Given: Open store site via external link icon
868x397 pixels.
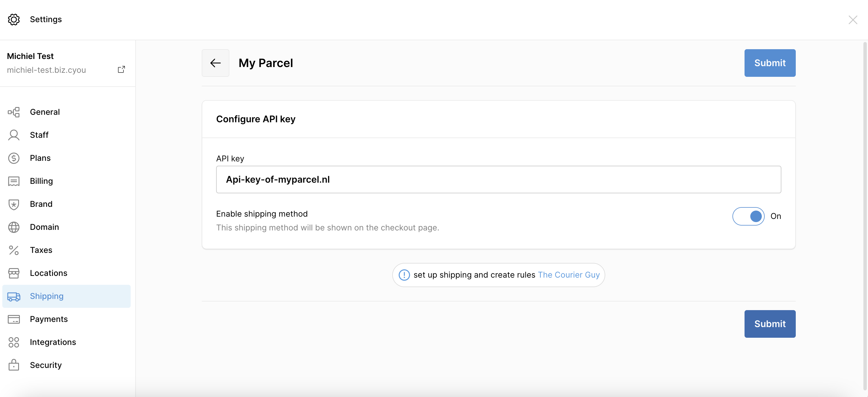Looking at the screenshot, I should 121,70.
